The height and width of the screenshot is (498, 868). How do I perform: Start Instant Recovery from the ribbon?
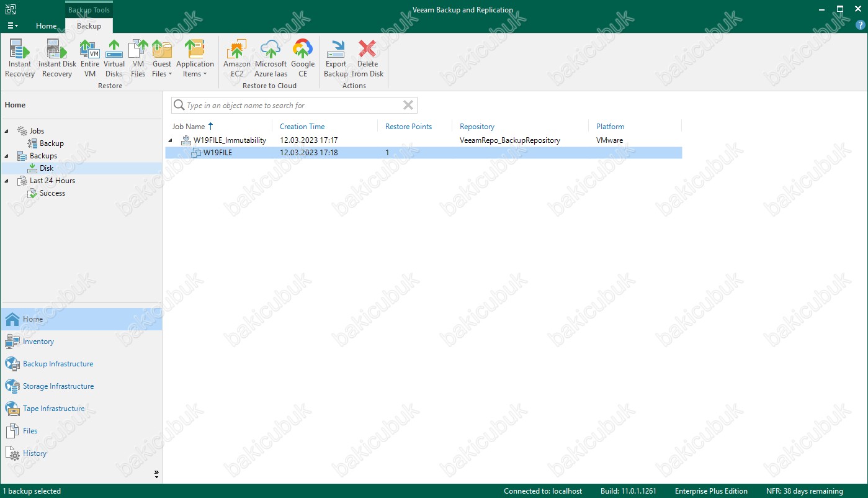(20, 58)
